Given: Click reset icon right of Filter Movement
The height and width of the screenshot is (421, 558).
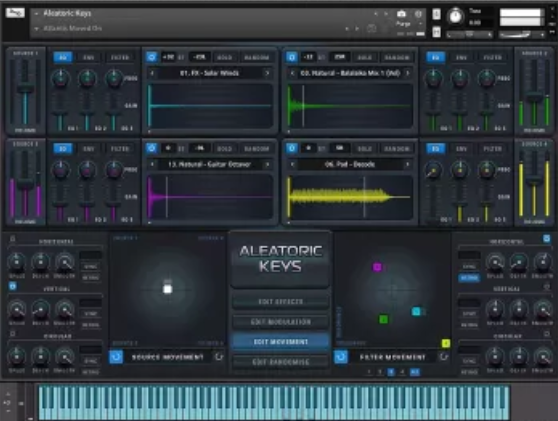Looking at the screenshot, I should (x=443, y=357).
